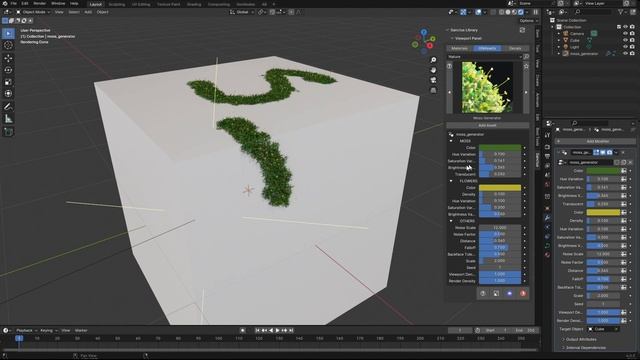Click the red icon at bottom of Sanctus panel
This screenshot has height=360, width=640.
tap(522, 293)
